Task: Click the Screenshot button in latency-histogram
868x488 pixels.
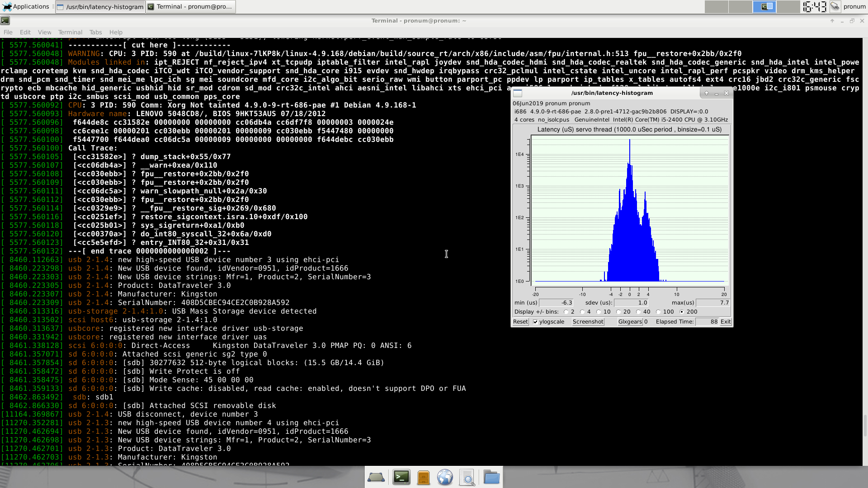Action: tap(588, 322)
